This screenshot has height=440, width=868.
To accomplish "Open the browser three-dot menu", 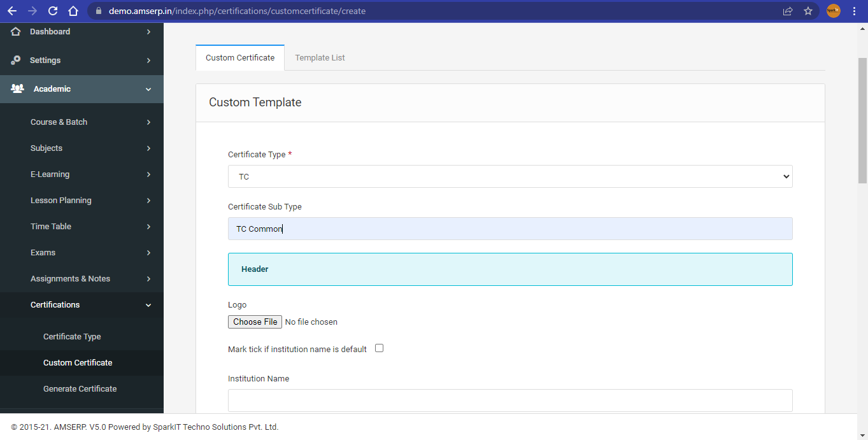I will point(854,11).
